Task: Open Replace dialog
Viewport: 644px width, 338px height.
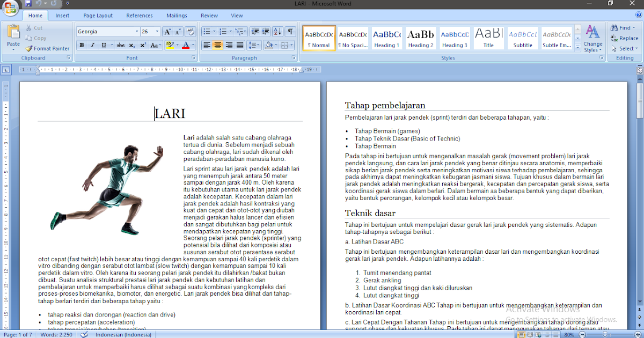Action: pos(624,38)
